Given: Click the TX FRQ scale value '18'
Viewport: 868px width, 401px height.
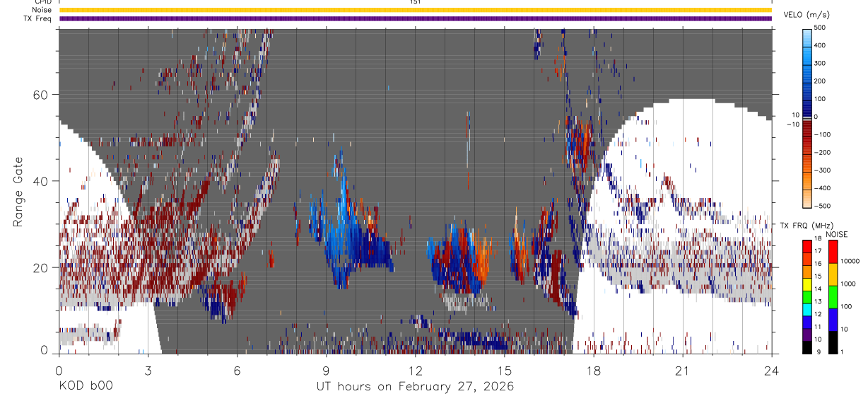Looking at the screenshot, I should tap(819, 238).
